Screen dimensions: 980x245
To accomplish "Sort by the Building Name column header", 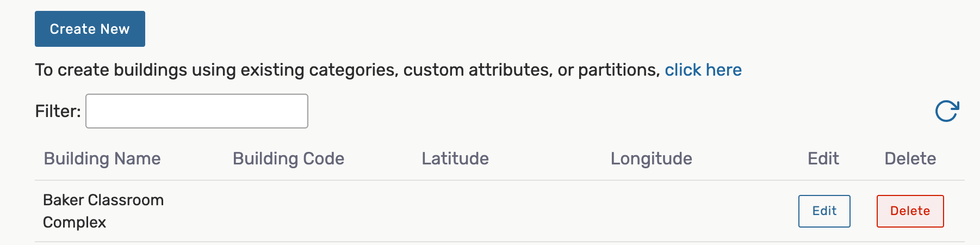I will click(102, 158).
